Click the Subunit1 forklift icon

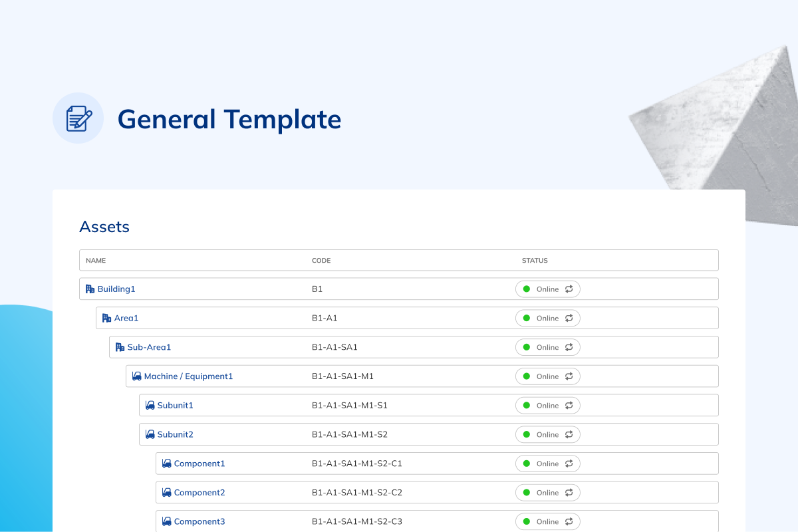point(150,405)
